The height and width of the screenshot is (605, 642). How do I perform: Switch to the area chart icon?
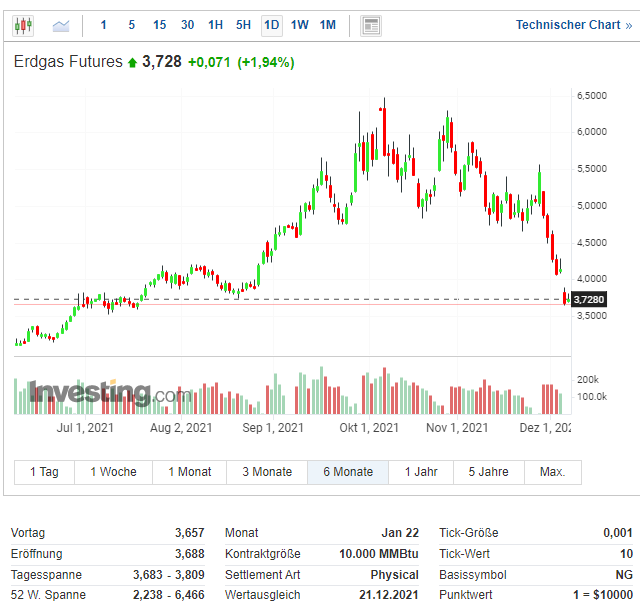point(62,25)
